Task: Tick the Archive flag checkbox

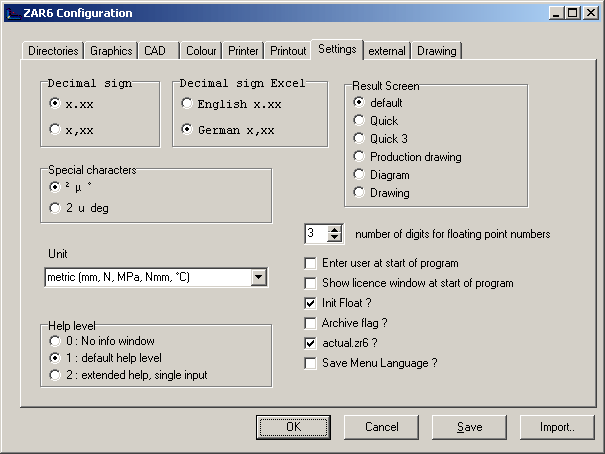Action: click(311, 323)
